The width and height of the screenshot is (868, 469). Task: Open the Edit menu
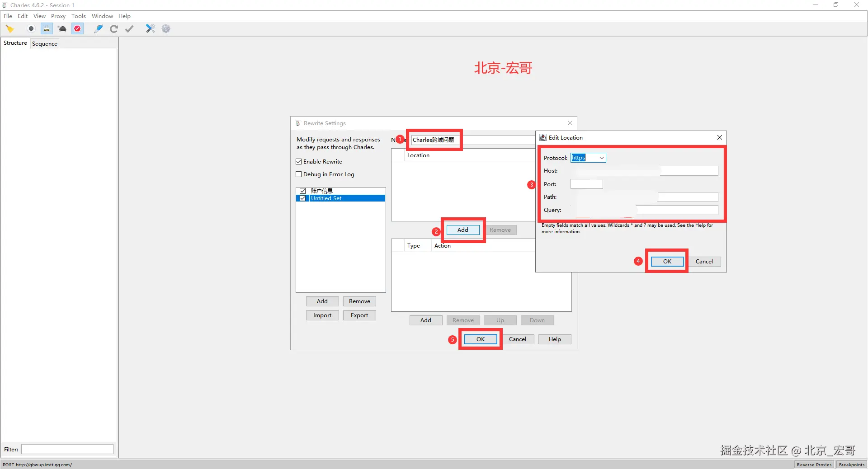[23, 16]
